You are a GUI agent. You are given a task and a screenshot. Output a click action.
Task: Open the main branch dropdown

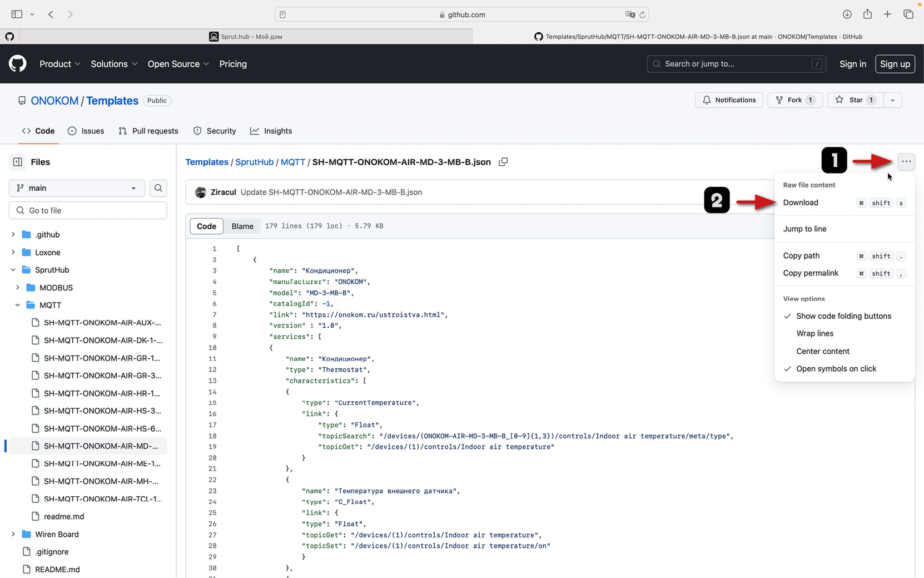pyautogui.click(x=77, y=188)
